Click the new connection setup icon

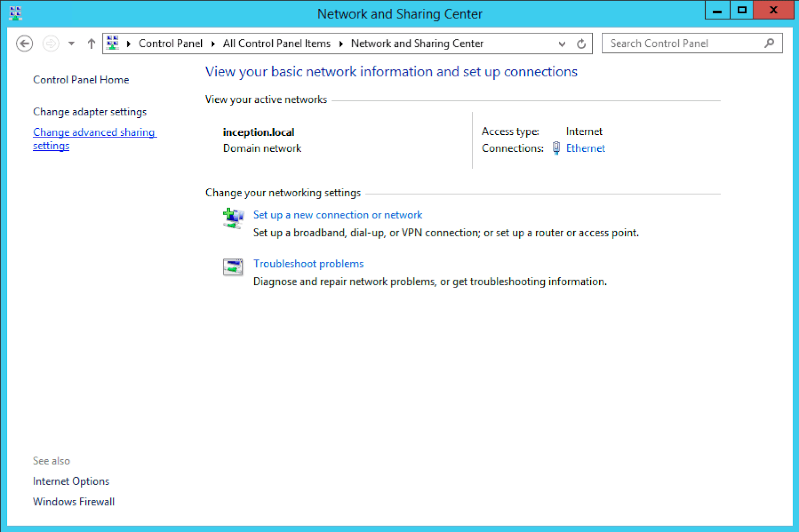[233, 218]
